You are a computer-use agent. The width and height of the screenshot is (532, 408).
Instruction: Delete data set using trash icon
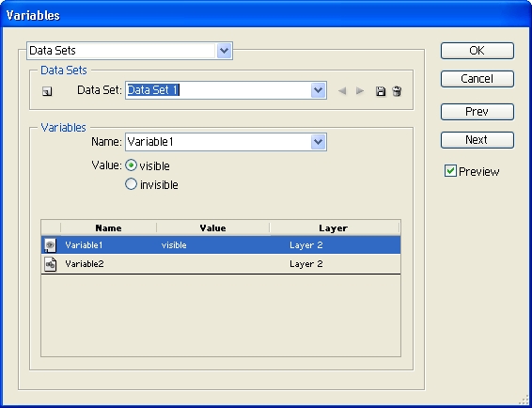pos(397,91)
